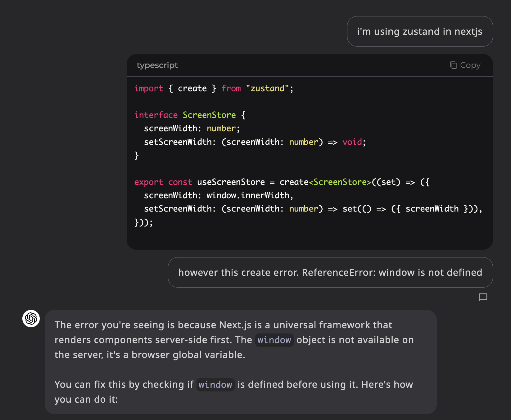Click the copy icon in code header
This screenshot has height=420, width=511.
coord(453,65)
